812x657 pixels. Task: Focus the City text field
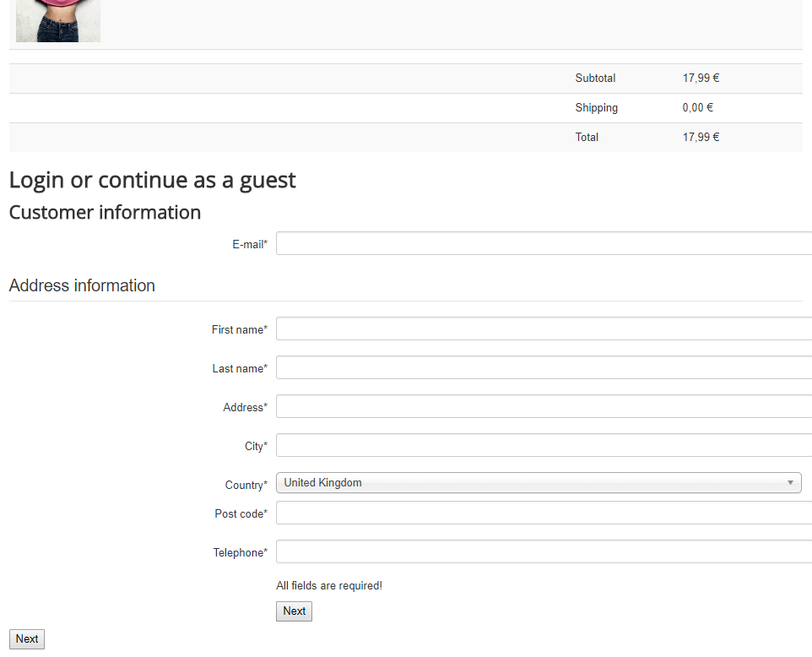[544, 445]
